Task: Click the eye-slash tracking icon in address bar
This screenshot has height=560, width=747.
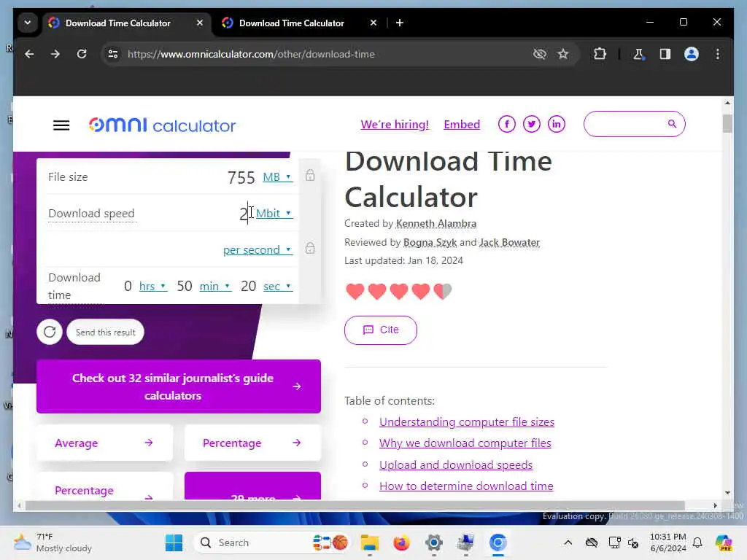Action: pos(539,54)
